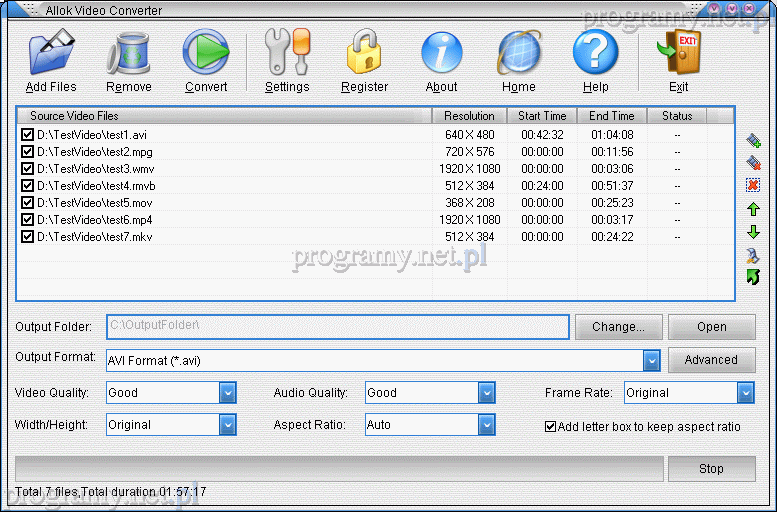
Task: Click the Exit door icon
Action: 678,53
